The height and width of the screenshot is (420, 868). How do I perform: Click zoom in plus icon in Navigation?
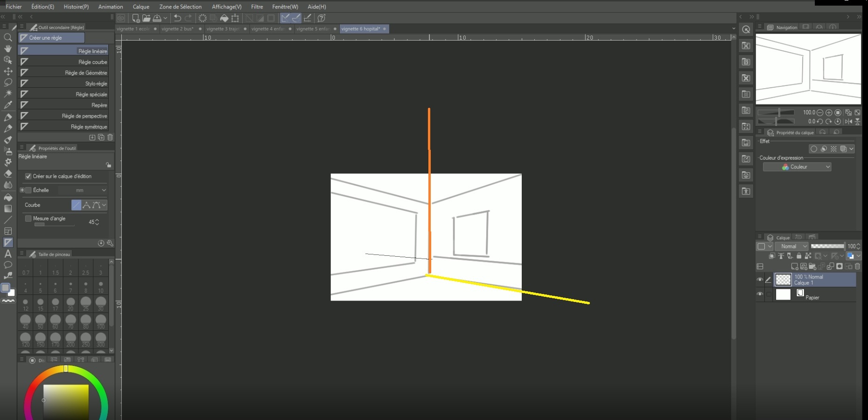pos(829,112)
